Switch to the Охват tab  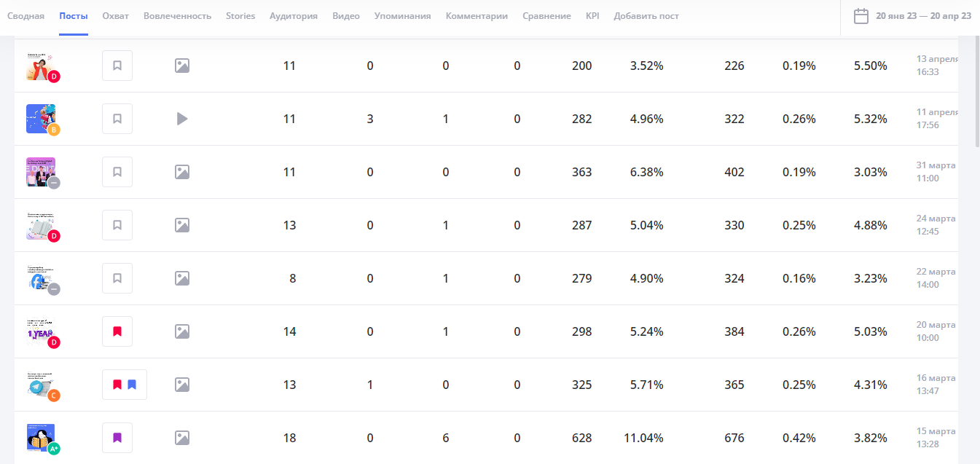[115, 16]
